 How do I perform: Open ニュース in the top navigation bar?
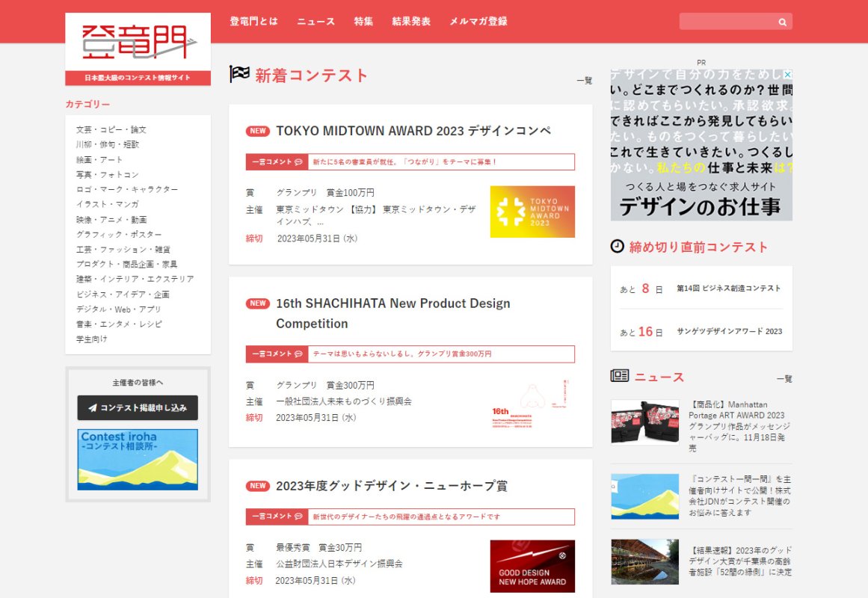tap(316, 22)
